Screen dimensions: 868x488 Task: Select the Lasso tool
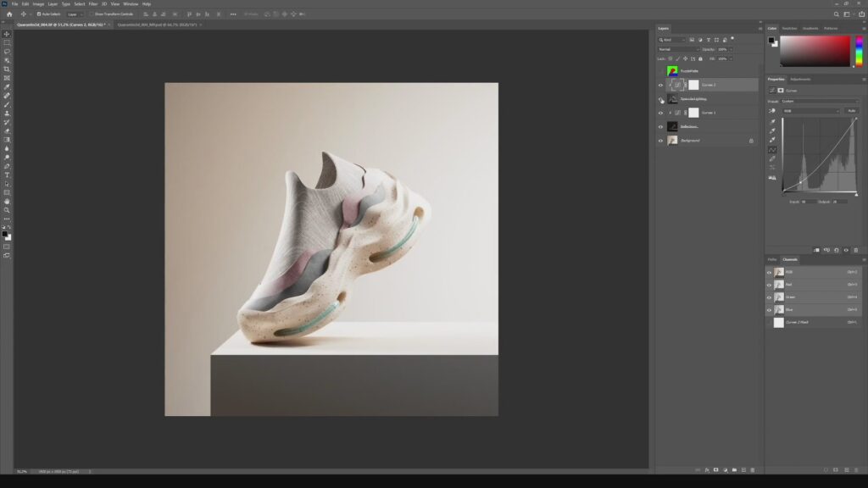(x=7, y=52)
